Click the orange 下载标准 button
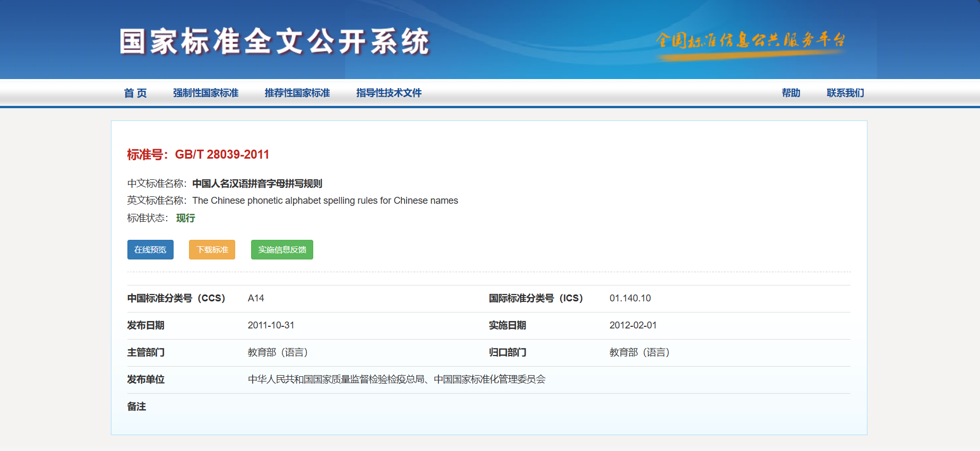Viewport: 980px width, 451px height. [212, 249]
